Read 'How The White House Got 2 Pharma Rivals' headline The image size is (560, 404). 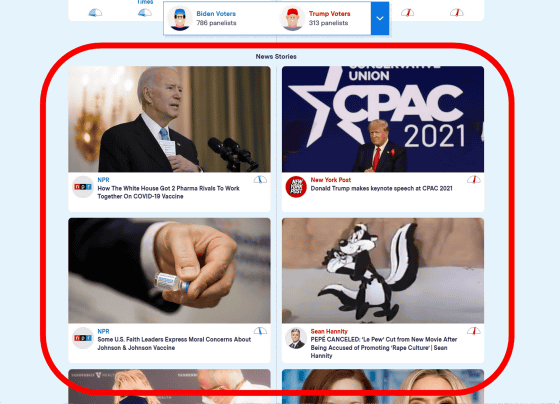pyautogui.click(x=168, y=192)
